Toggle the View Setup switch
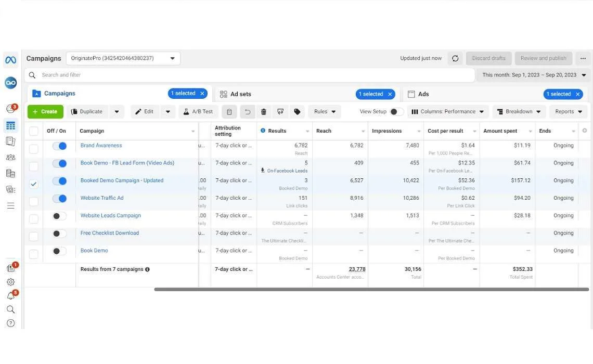The image size is (593, 364). tap(396, 112)
